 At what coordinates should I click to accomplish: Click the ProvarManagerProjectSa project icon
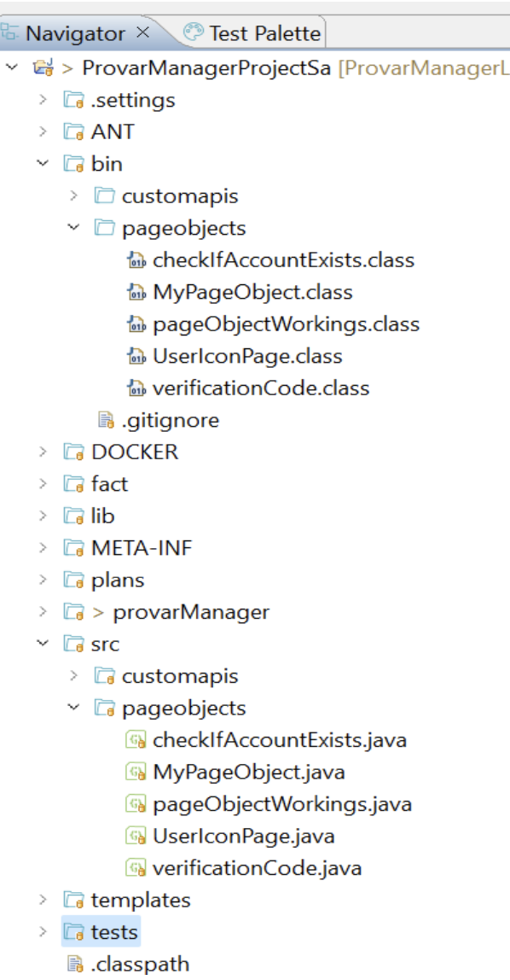tap(43, 67)
